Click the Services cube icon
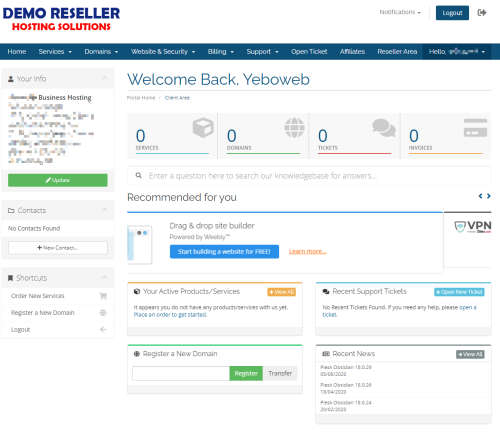The width and height of the screenshot is (500, 440). pos(203,127)
